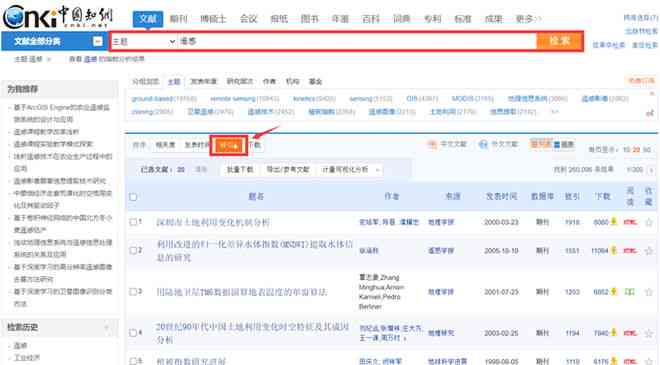Close the keyword group panel with X

(x=652, y=93)
